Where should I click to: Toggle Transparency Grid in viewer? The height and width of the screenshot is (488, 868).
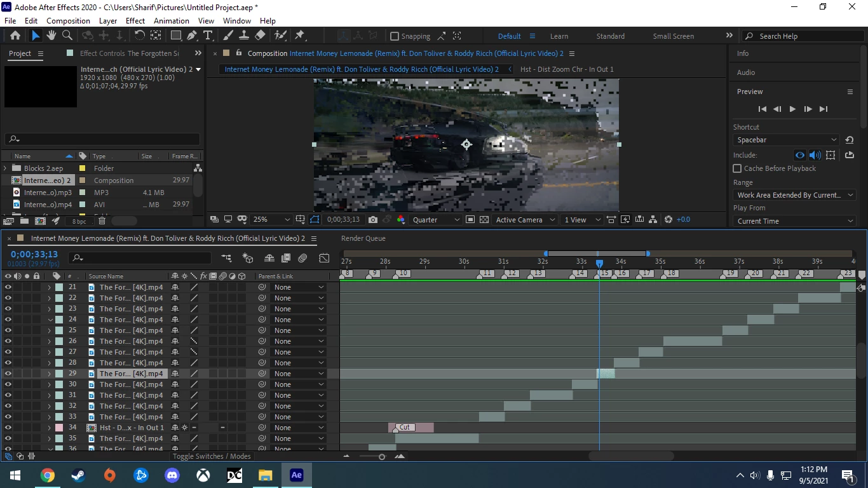(484, 220)
